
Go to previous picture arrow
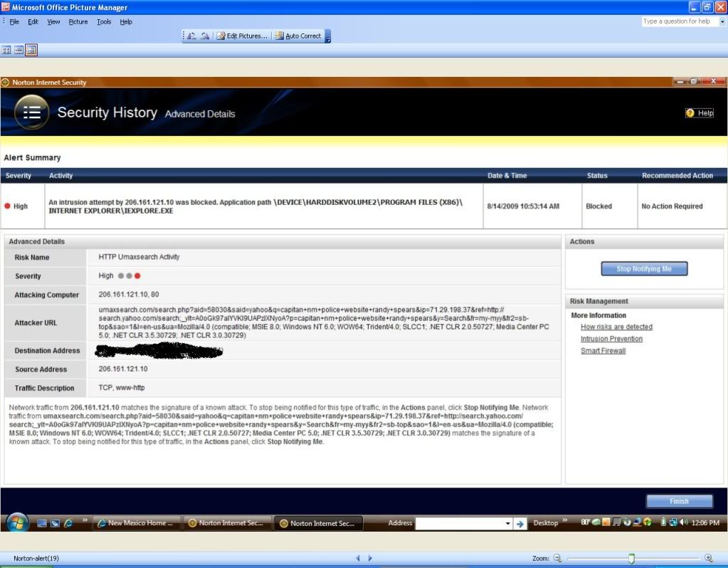[x=358, y=558]
